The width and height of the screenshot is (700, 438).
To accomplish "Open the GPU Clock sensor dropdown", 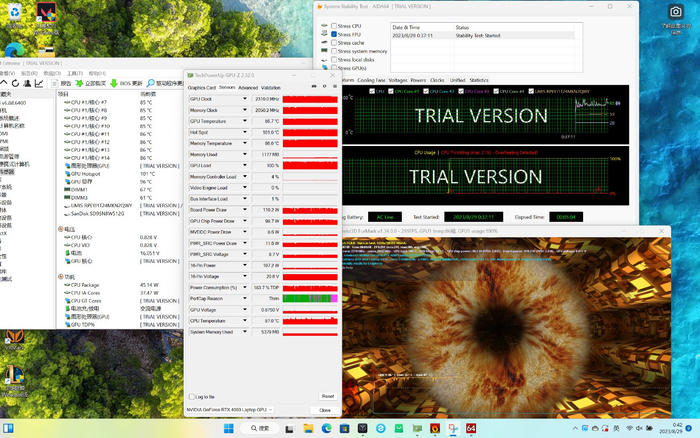I will click(x=245, y=100).
